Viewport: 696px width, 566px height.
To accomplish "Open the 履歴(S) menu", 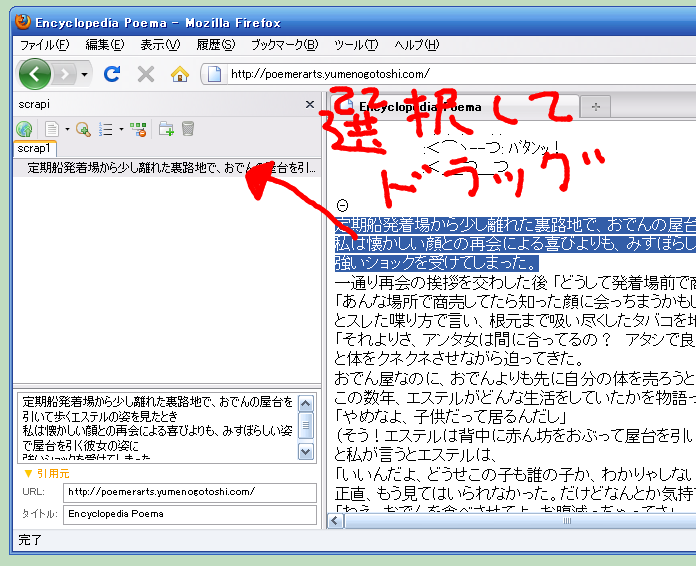I will coord(216,45).
